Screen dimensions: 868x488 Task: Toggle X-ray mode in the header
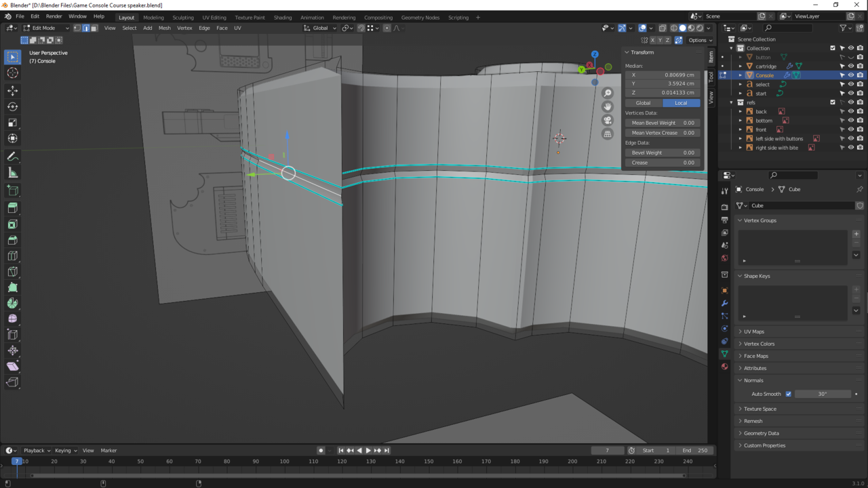[663, 28]
